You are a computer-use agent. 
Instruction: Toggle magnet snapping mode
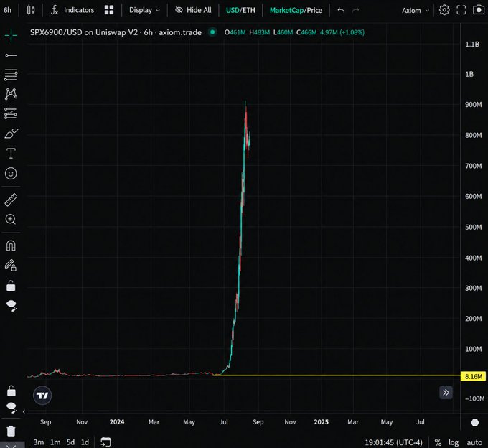(x=11, y=246)
